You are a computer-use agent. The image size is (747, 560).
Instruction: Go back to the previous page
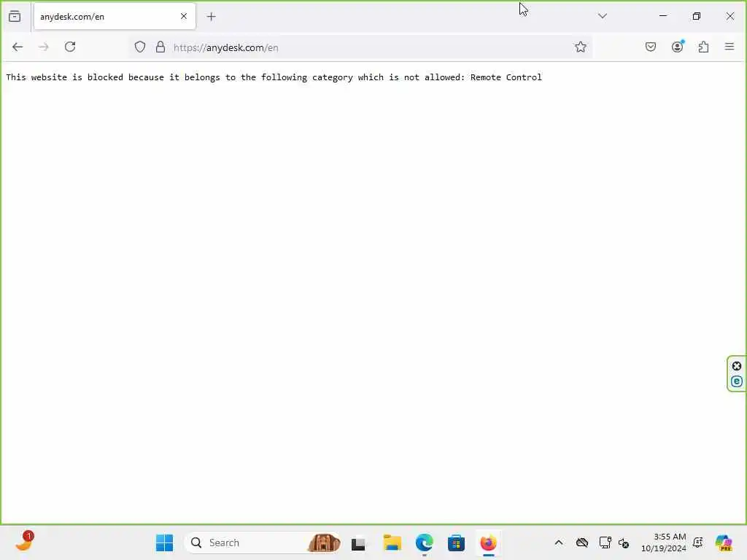click(18, 47)
